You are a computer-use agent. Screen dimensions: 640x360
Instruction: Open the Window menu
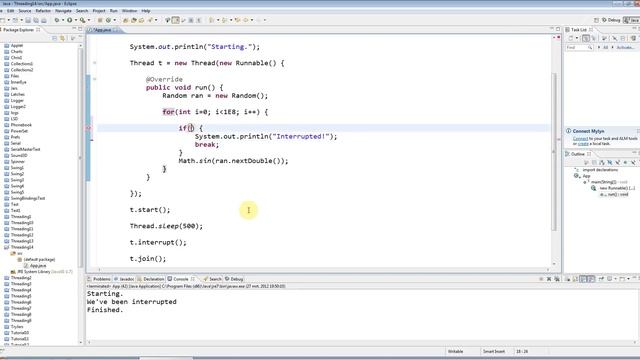[129, 11]
